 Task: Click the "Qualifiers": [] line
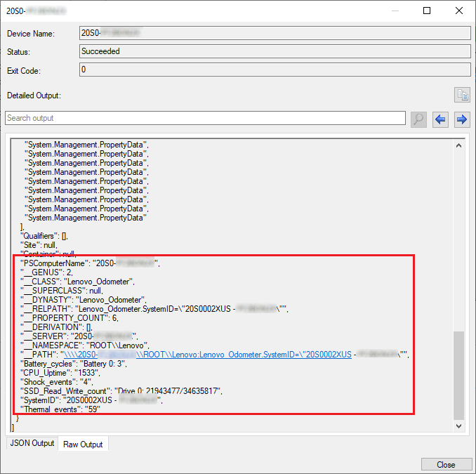[44, 236]
